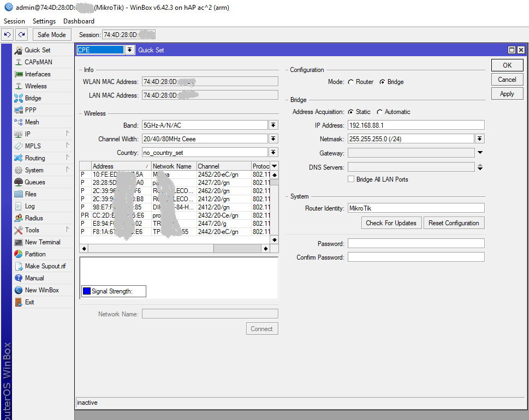
Task: Open the Band dropdown
Action: click(x=274, y=125)
